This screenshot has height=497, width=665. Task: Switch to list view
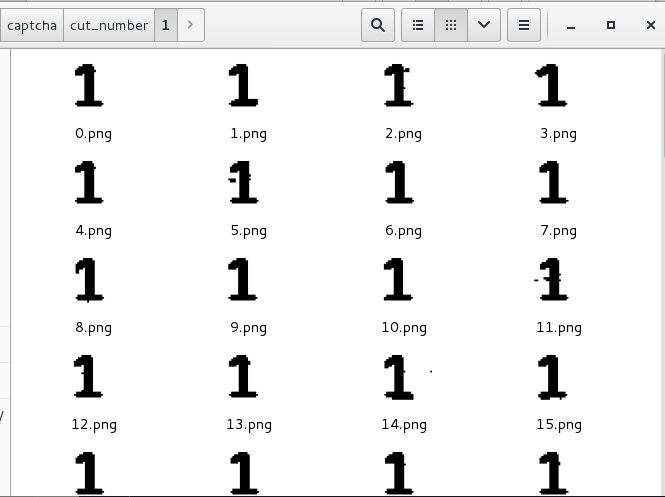coord(418,25)
